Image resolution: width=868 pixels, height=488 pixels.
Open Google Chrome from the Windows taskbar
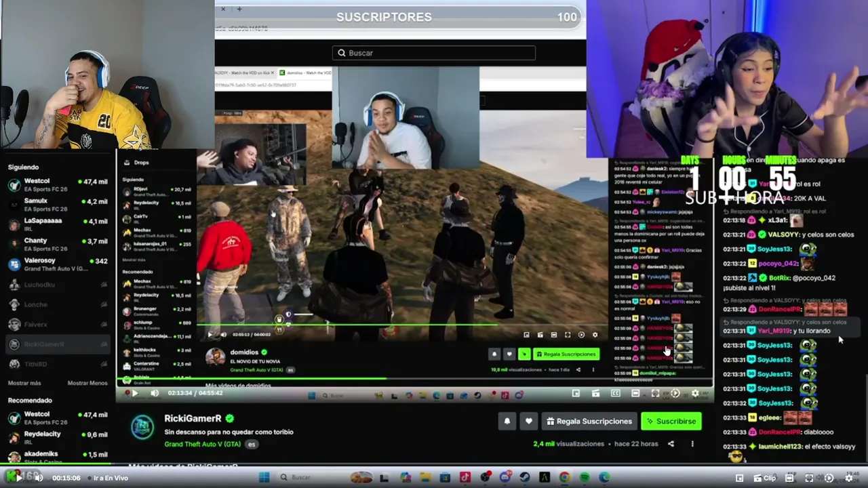tap(564, 478)
